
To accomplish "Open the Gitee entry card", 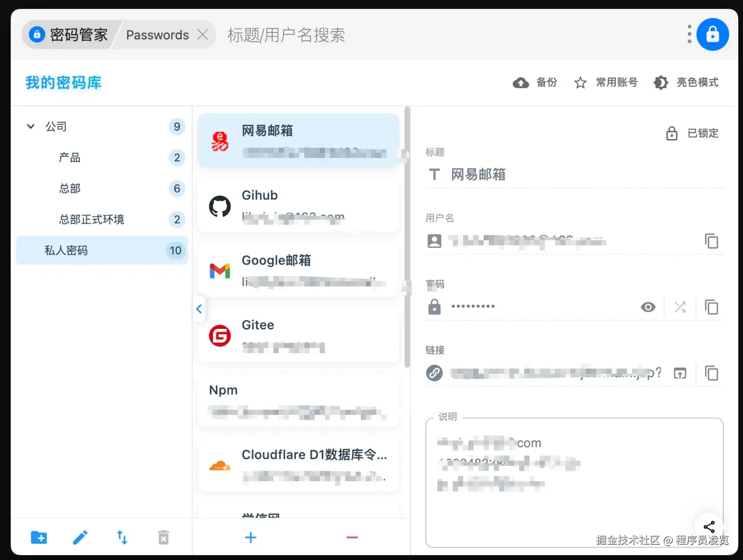I will click(x=298, y=335).
